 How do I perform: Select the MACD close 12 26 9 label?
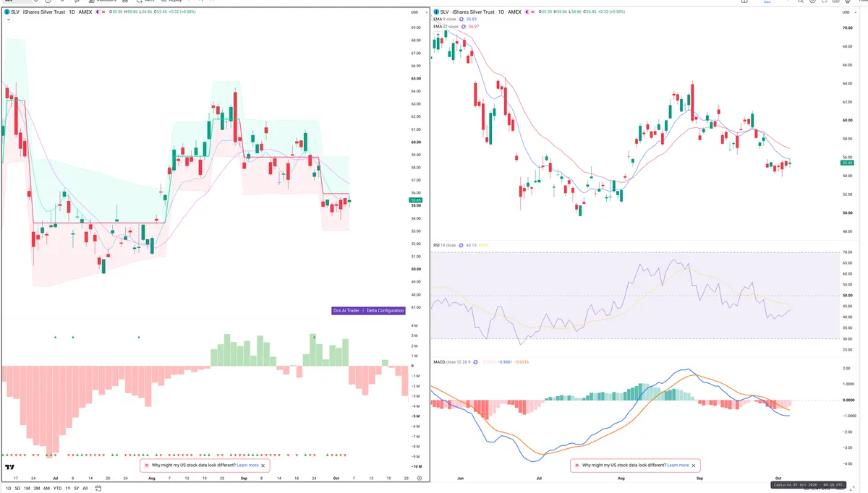(x=454, y=361)
